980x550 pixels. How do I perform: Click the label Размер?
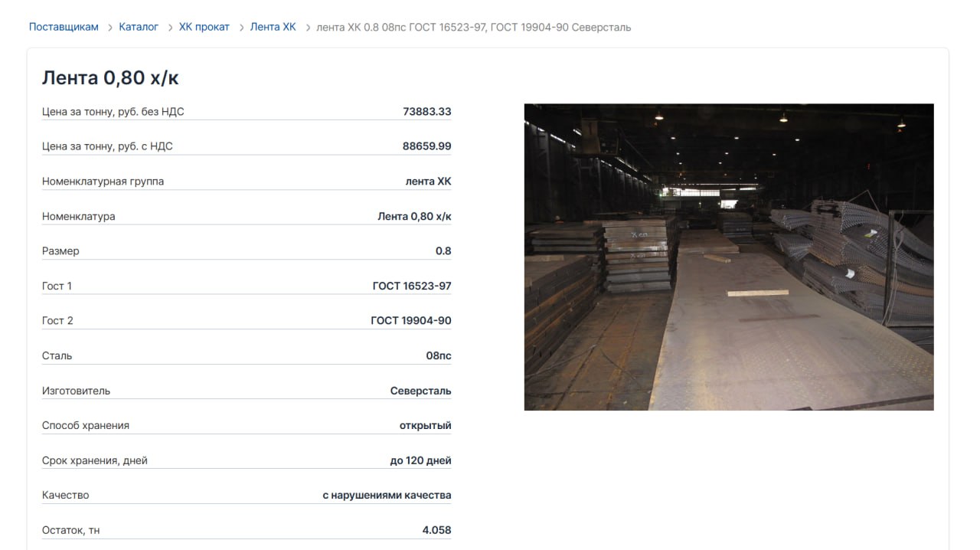point(60,251)
